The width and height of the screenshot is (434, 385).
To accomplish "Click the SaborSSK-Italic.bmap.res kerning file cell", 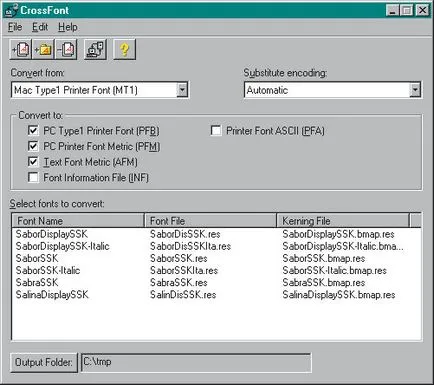I will pos(334,270).
